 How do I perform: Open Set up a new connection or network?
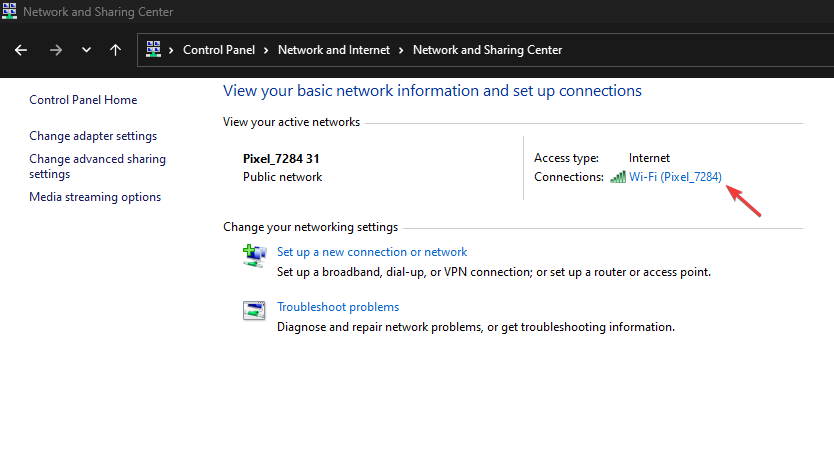click(x=372, y=252)
